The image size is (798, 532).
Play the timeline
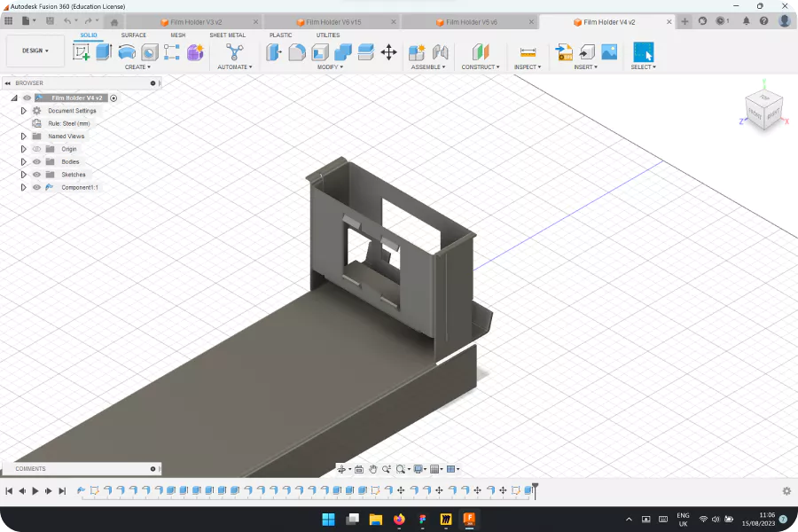click(35, 491)
